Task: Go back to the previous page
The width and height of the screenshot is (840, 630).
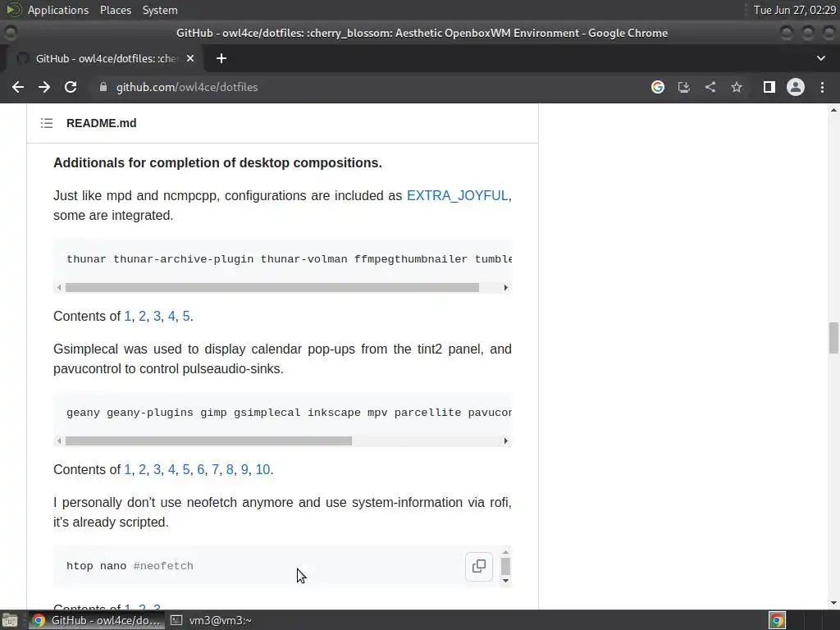Action: tap(18, 87)
